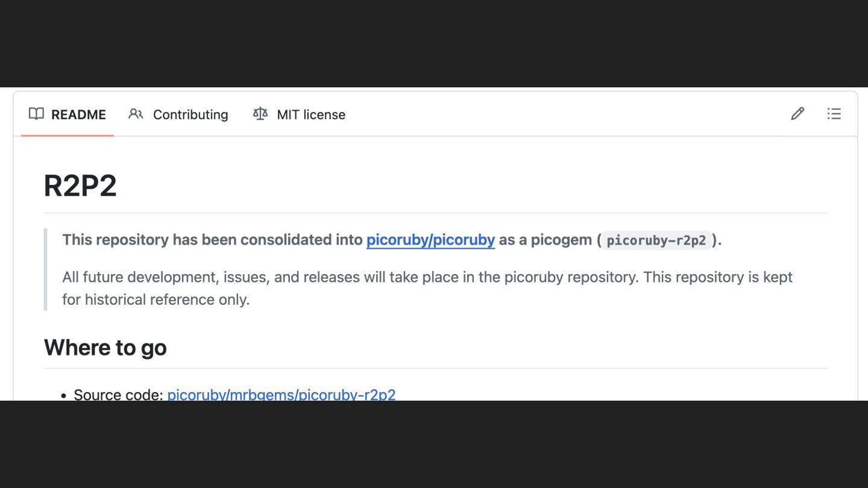Open the MIT license tab

click(310, 114)
